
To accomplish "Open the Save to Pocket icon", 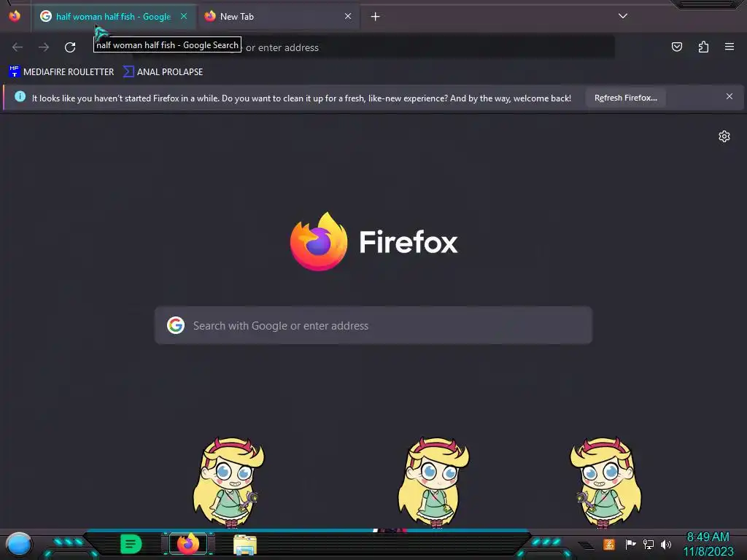I will (x=676, y=47).
